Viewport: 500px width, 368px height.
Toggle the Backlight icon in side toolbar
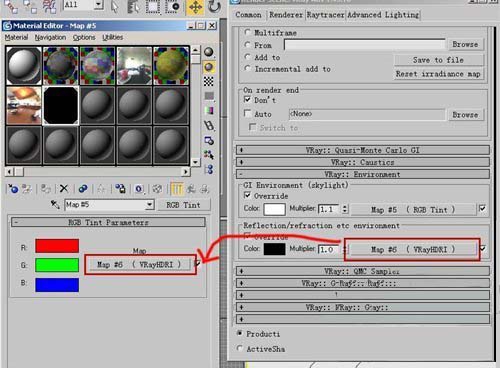(x=209, y=67)
